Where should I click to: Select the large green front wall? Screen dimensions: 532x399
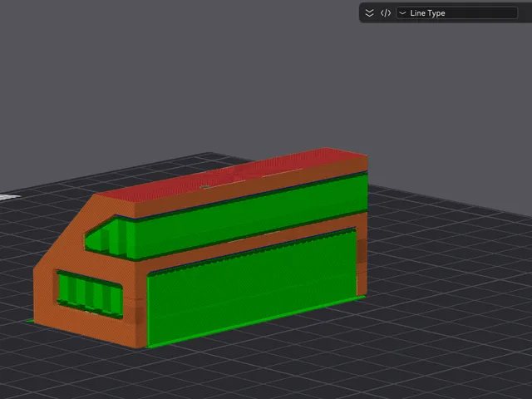pyautogui.click(x=252, y=288)
